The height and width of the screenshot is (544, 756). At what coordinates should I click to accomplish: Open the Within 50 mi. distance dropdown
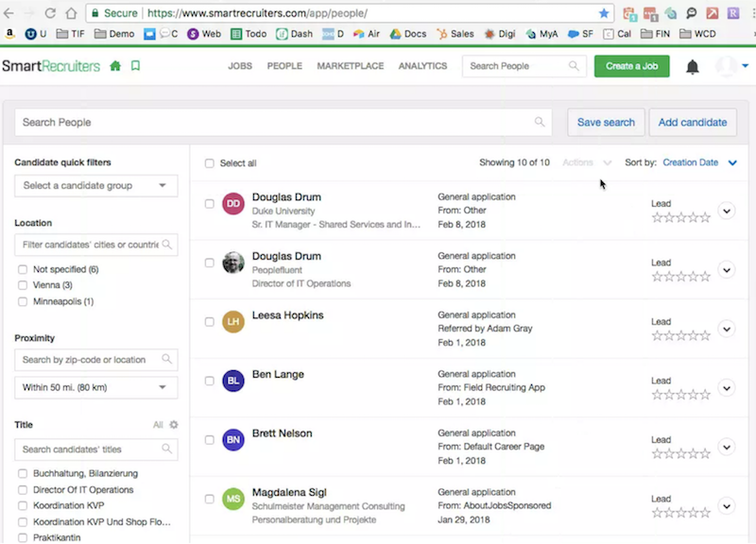pos(96,387)
